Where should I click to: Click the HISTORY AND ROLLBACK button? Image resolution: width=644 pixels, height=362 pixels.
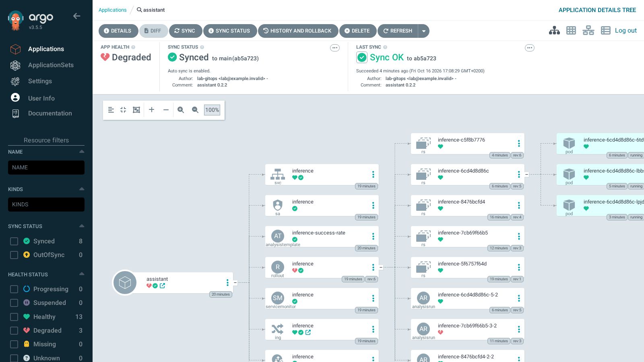coord(297,31)
